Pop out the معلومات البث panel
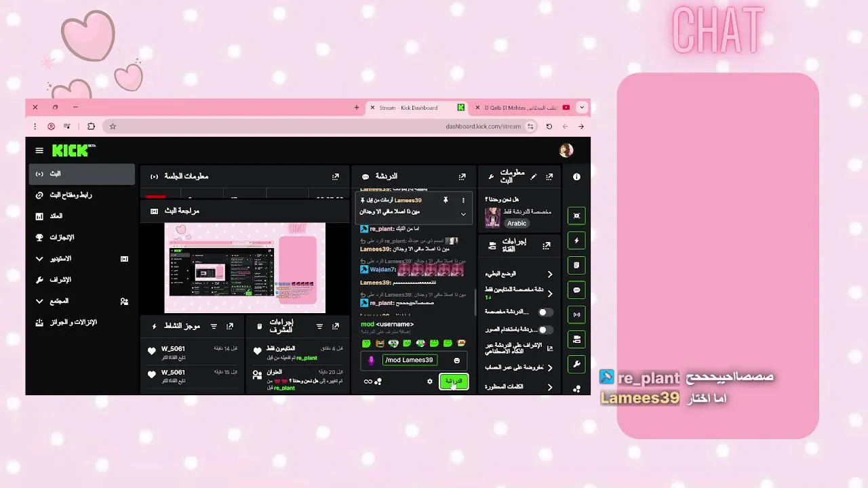The width and height of the screenshot is (868, 488). pyautogui.click(x=549, y=177)
